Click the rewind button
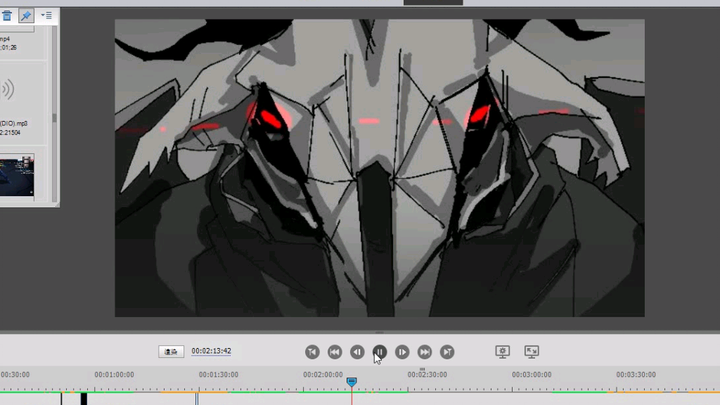 click(x=335, y=352)
